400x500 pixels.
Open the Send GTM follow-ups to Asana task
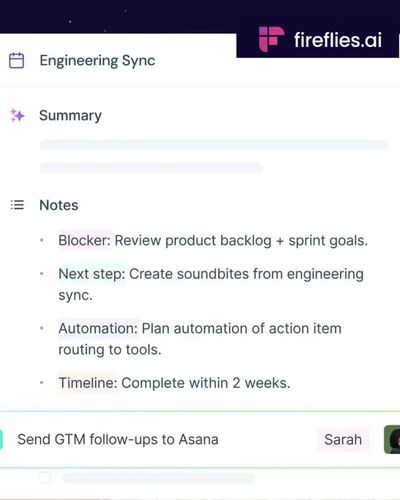click(x=118, y=439)
